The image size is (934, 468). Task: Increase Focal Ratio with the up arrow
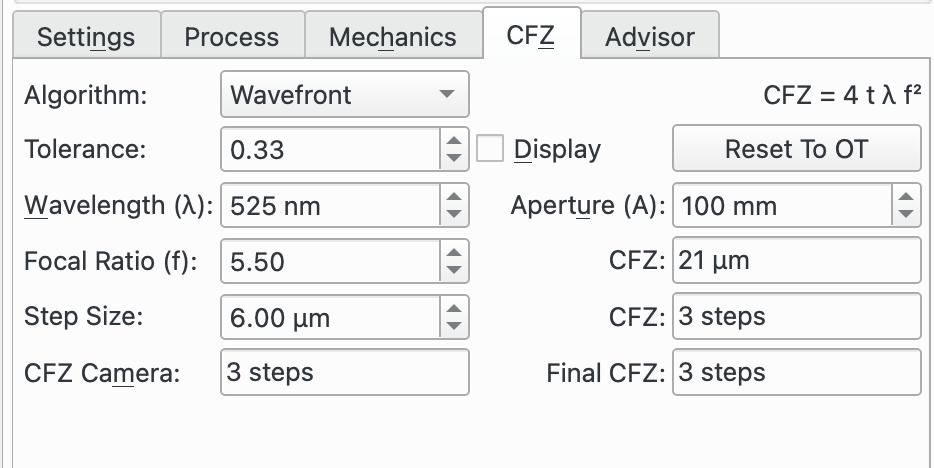click(x=454, y=253)
